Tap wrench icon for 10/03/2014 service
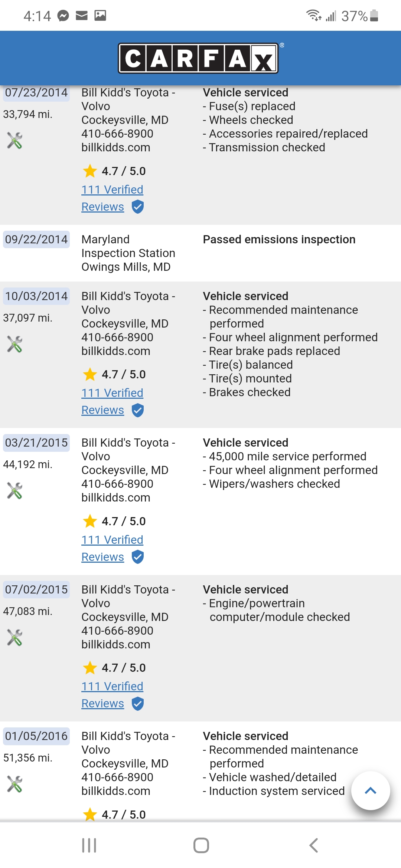 pos(15,344)
